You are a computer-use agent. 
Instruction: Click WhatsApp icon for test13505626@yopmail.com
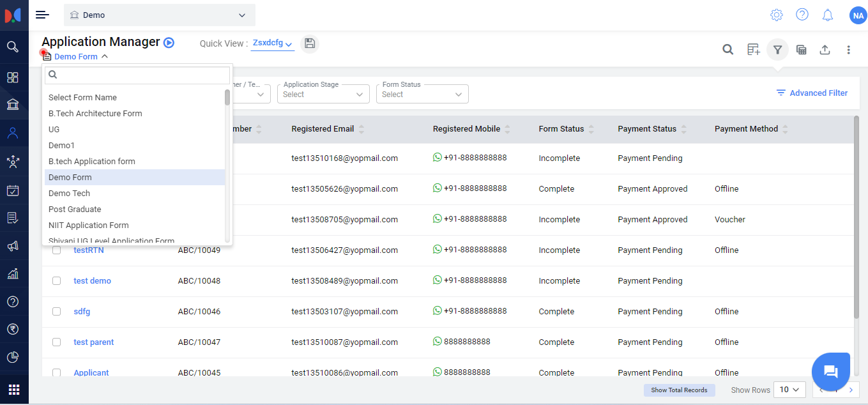[x=438, y=188]
